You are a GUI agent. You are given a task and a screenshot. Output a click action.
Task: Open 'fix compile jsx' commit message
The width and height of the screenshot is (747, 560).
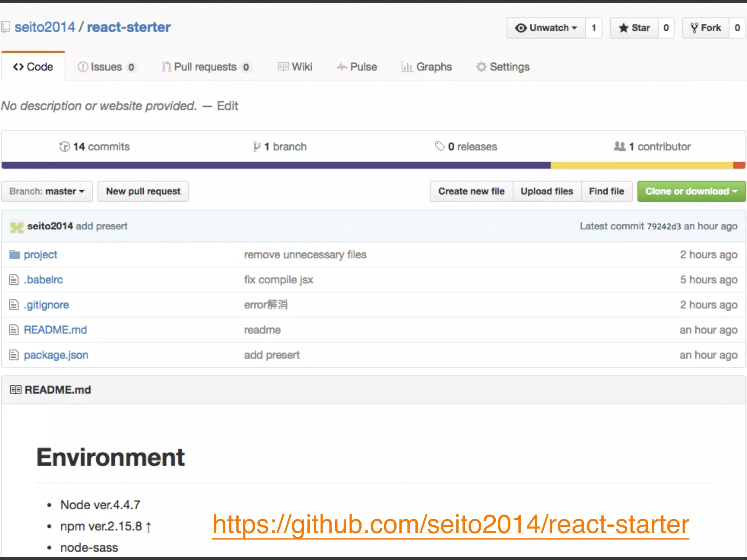(279, 280)
